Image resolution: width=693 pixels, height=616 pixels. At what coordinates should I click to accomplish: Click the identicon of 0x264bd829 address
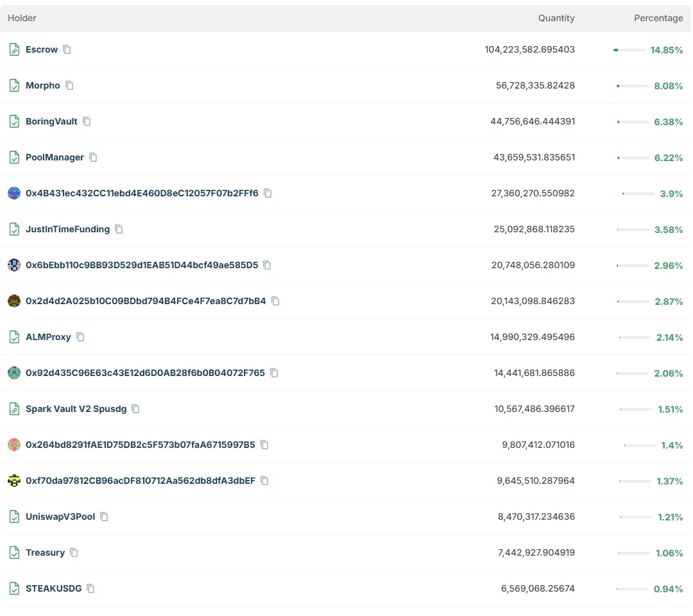pos(14,445)
